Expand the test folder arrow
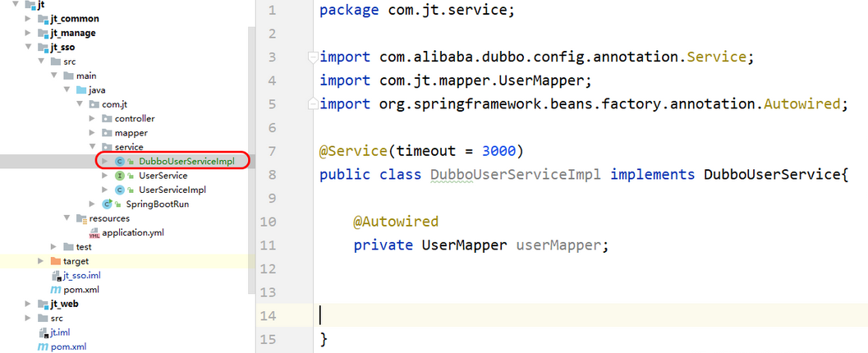 coord(53,247)
